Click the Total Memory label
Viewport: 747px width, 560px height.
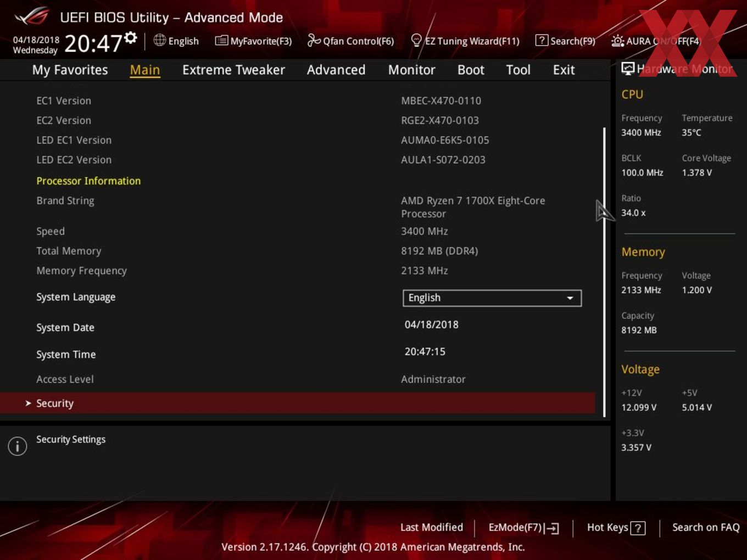69,251
